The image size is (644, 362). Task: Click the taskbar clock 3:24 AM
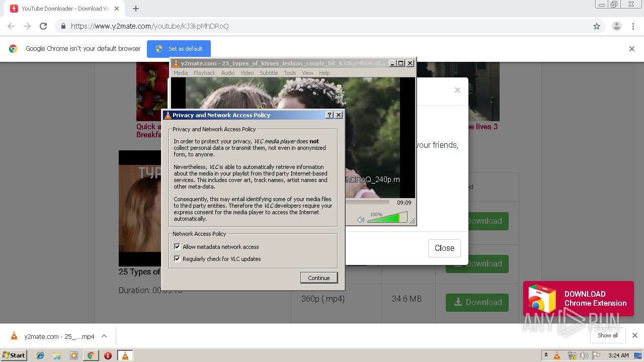[x=618, y=355]
